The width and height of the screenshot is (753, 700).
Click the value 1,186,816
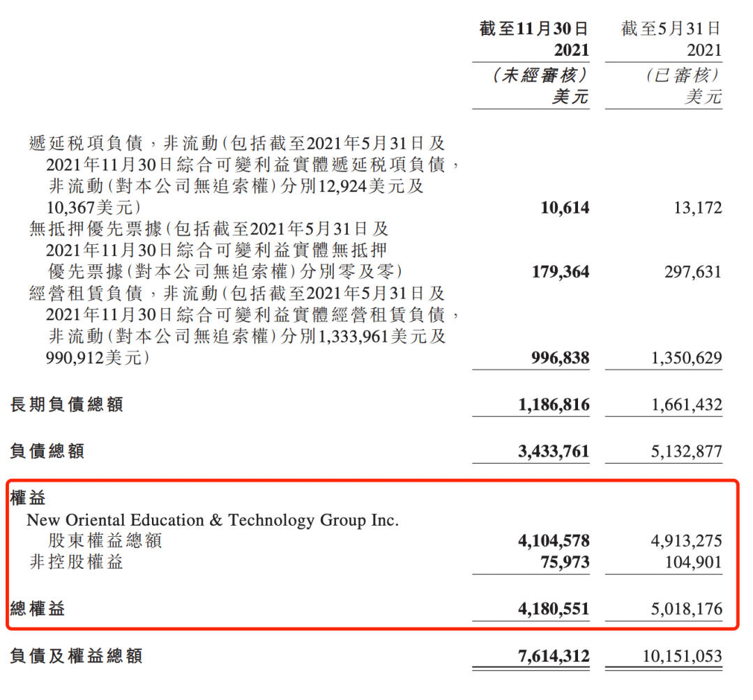point(554,405)
